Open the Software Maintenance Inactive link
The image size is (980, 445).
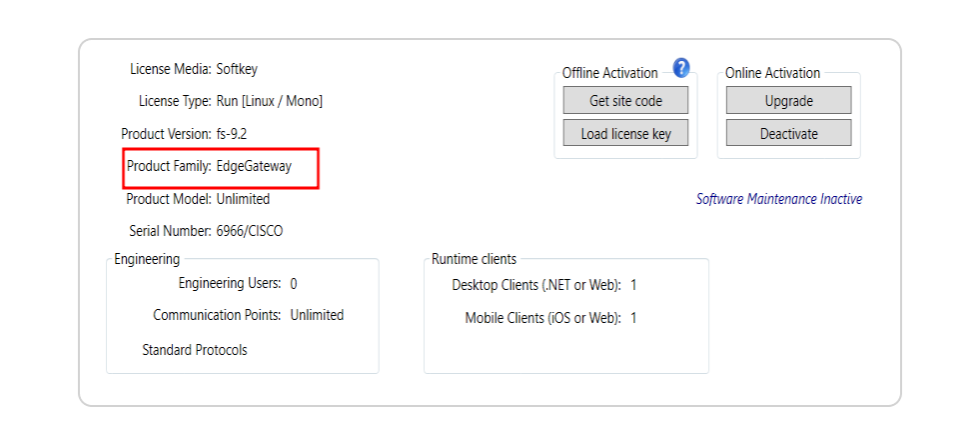point(778,199)
